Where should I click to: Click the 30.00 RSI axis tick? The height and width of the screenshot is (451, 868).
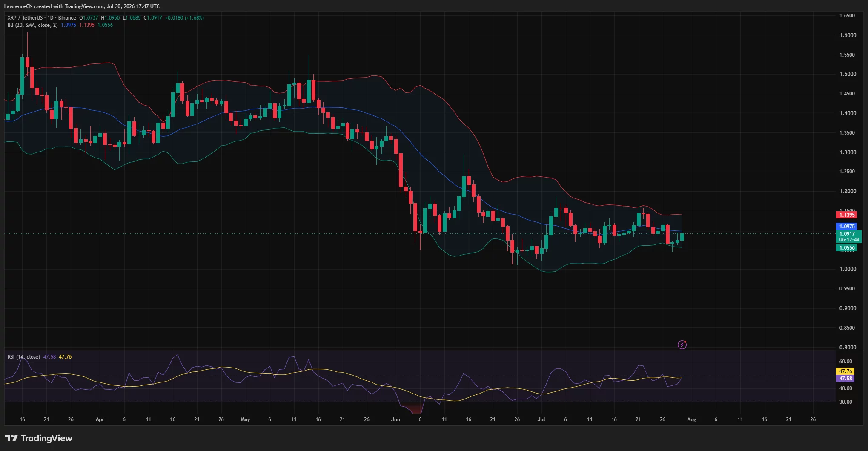[x=845, y=402]
